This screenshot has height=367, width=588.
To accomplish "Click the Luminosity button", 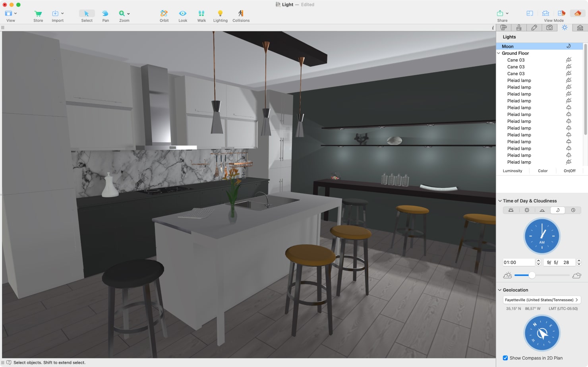I will (x=513, y=171).
